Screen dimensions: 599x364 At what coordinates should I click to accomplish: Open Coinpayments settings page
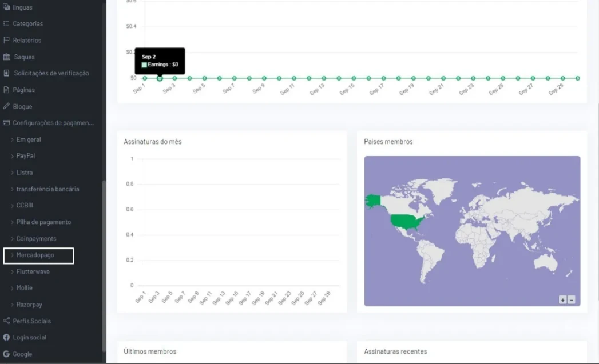click(36, 239)
